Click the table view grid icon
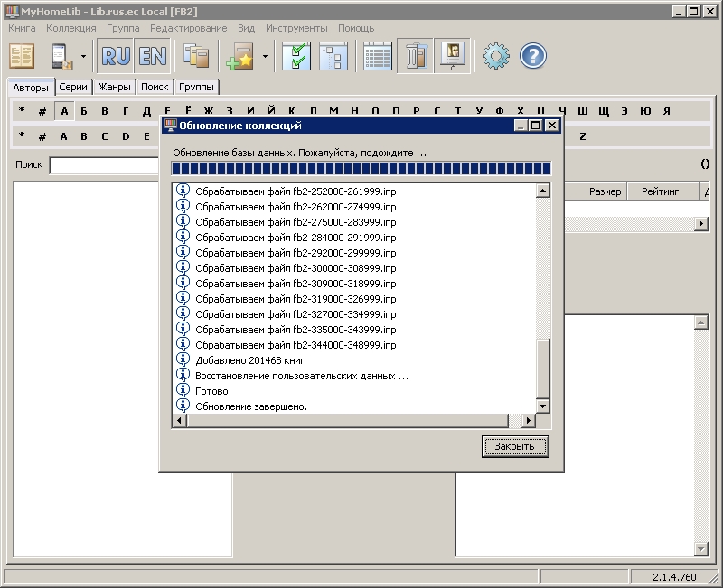 (378, 56)
